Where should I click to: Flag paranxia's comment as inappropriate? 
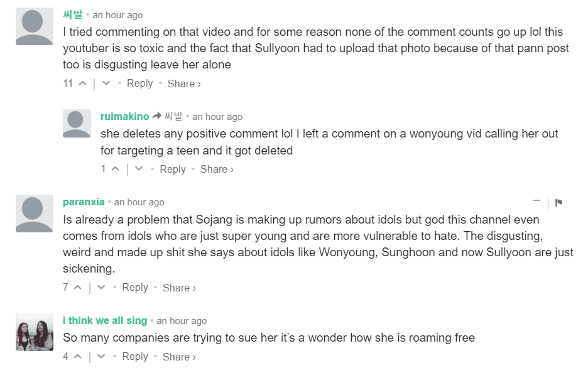(x=558, y=202)
